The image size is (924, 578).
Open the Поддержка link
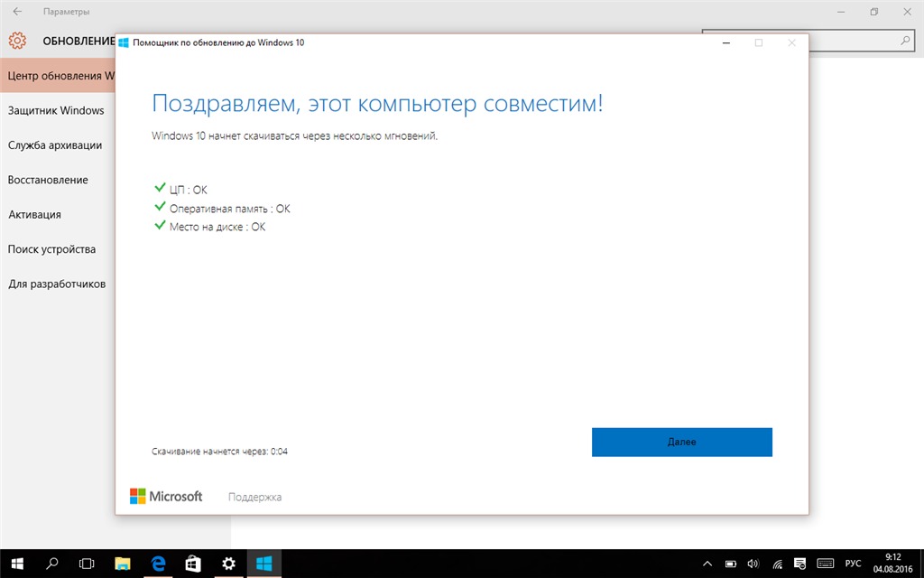(x=254, y=498)
